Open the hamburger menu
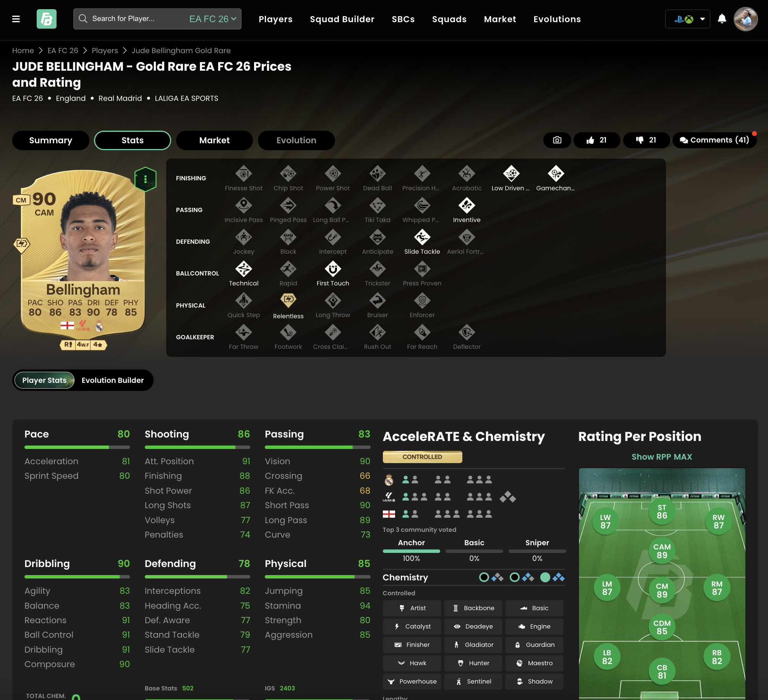 click(16, 19)
